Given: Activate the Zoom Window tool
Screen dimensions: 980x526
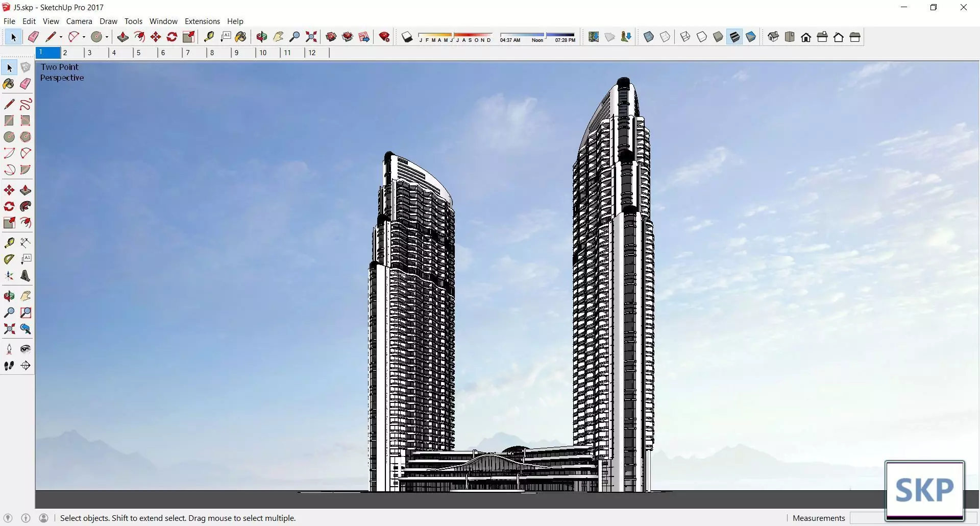Looking at the screenshot, I should click(x=26, y=313).
